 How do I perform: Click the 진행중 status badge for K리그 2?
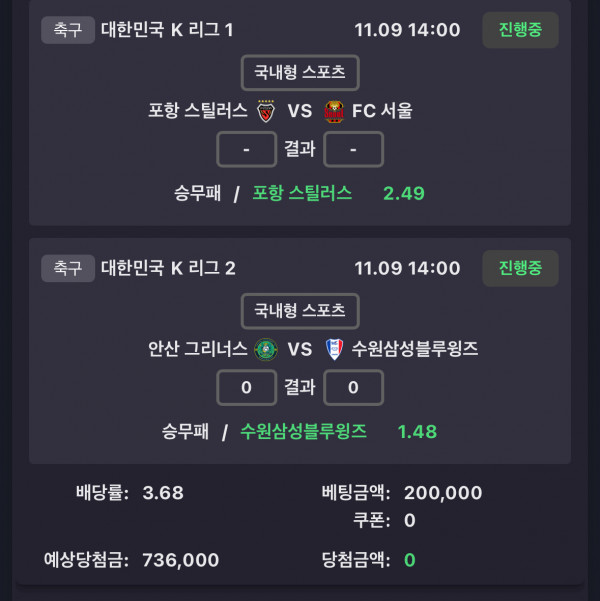[x=520, y=268]
